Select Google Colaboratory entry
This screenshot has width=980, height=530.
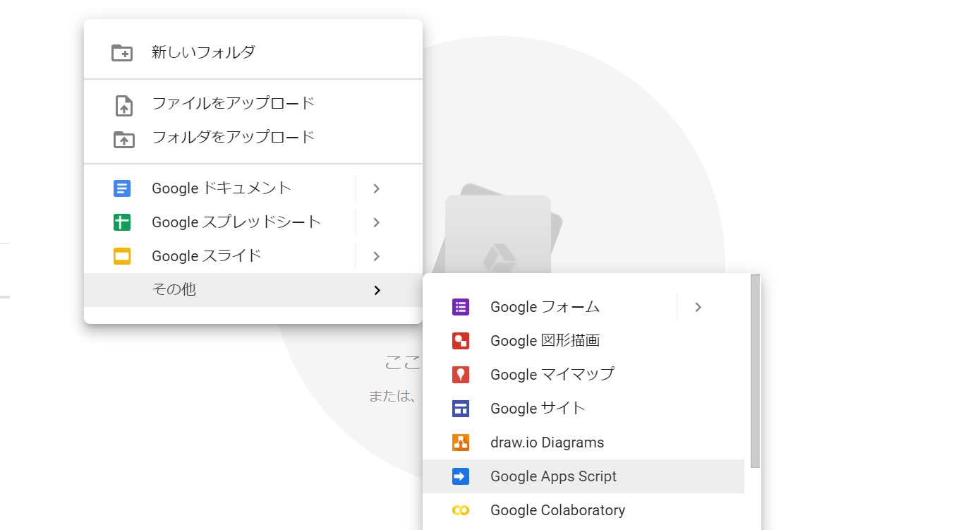(x=583, y=510)
